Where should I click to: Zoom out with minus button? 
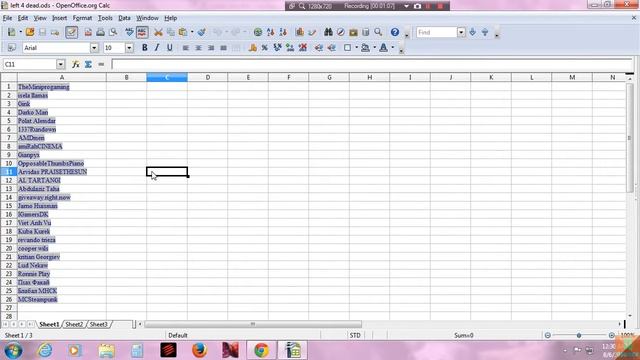pyautogui.click(x=548, y=335)
